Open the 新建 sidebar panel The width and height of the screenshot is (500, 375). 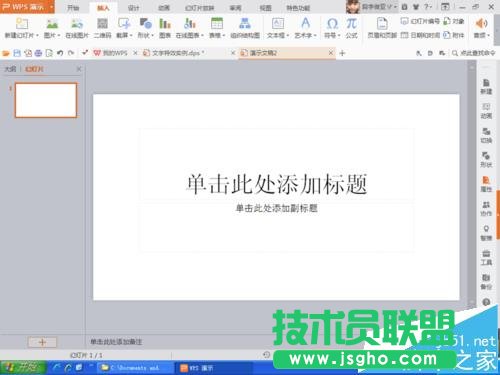[x=486, y=87]
